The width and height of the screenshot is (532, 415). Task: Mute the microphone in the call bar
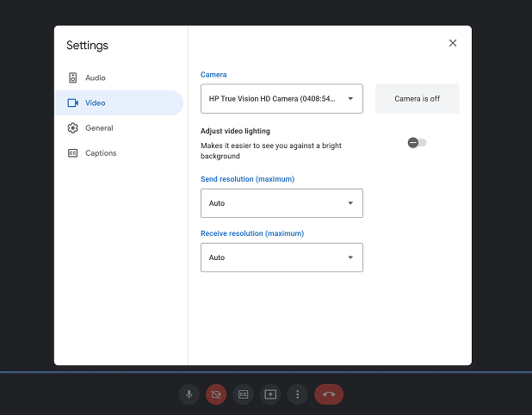(189, 394)
